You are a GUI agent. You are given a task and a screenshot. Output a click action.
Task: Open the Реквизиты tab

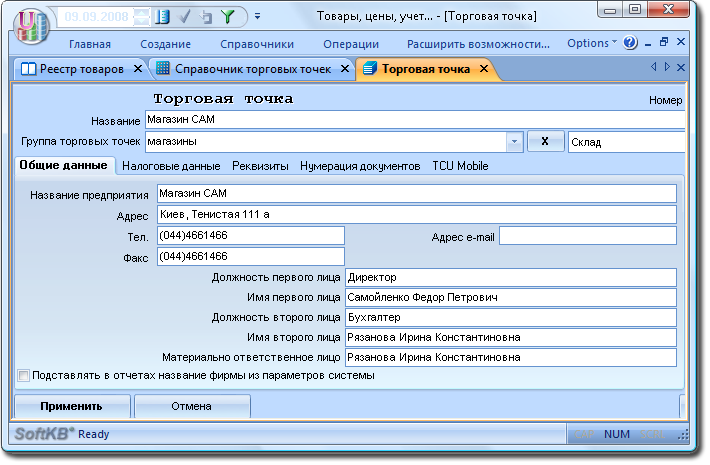pyautogui.click(x=260, y=166)
